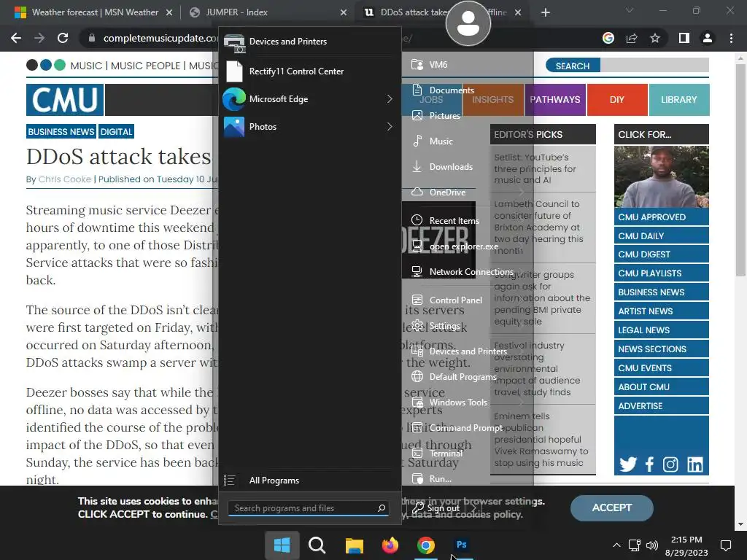
Task: Toggle Chrome side panel
Action: (x=684, y=38)
